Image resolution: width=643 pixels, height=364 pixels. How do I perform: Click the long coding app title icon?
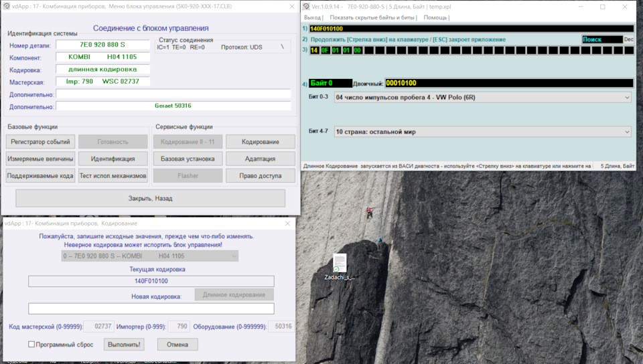[306, 7]
